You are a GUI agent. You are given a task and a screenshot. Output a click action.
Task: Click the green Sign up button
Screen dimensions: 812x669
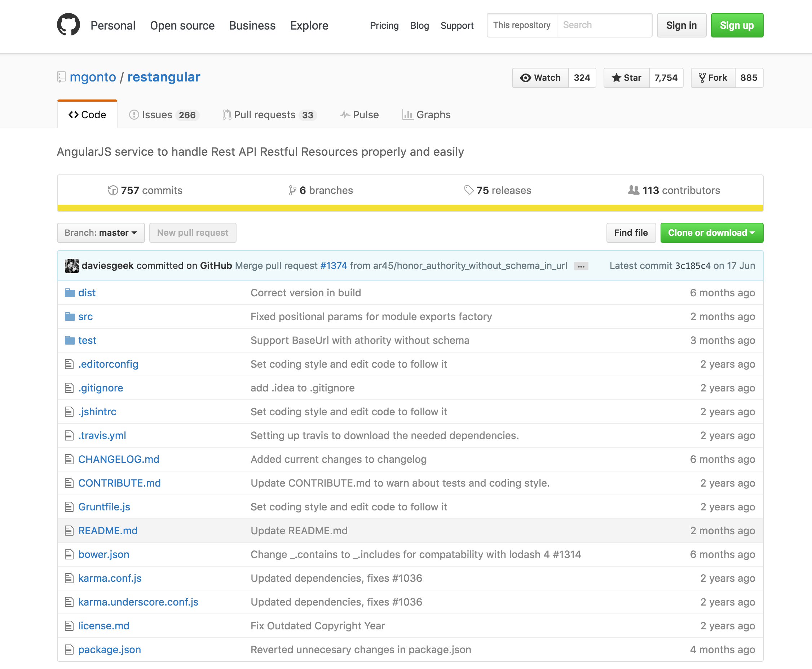coord(737,26)
